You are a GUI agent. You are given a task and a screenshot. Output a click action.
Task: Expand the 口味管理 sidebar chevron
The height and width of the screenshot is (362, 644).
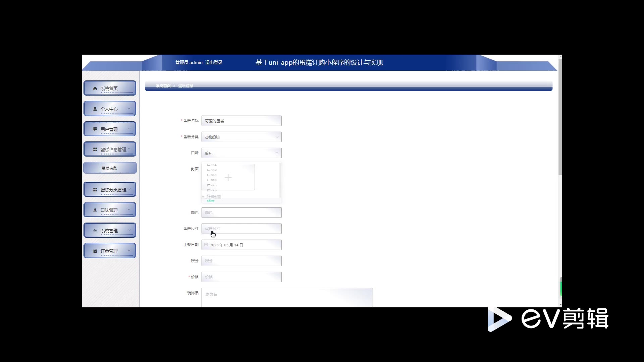click(x=129, y=210)
